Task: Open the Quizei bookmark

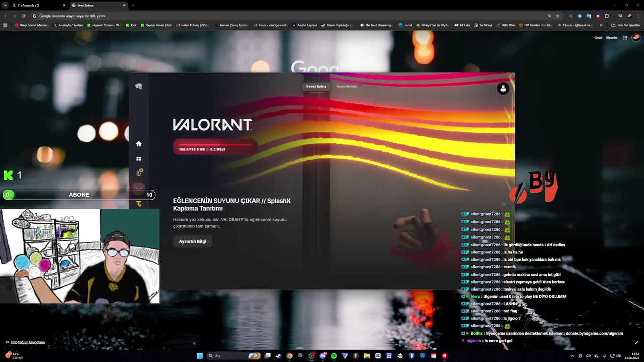Action: [x=575, y=25]
